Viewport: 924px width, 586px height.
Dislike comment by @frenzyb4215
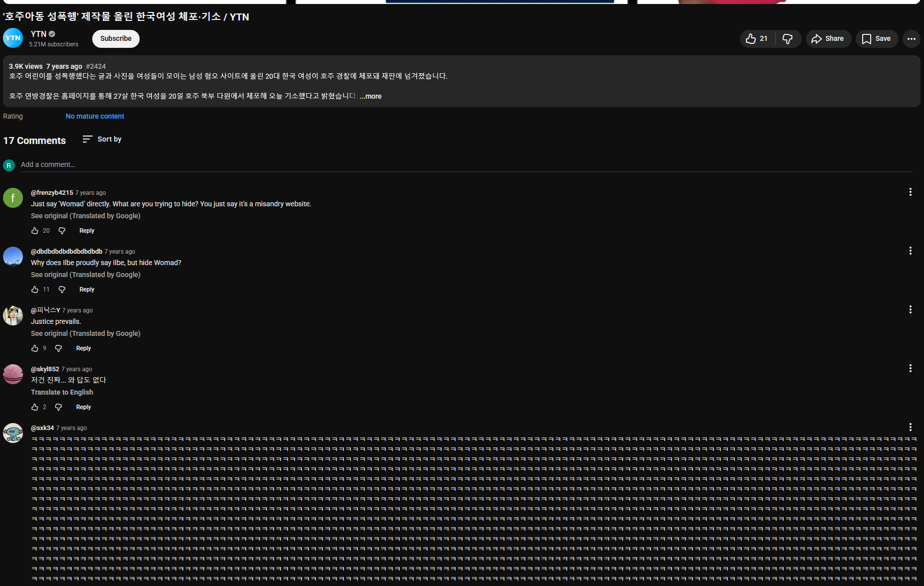coord(62,231)
